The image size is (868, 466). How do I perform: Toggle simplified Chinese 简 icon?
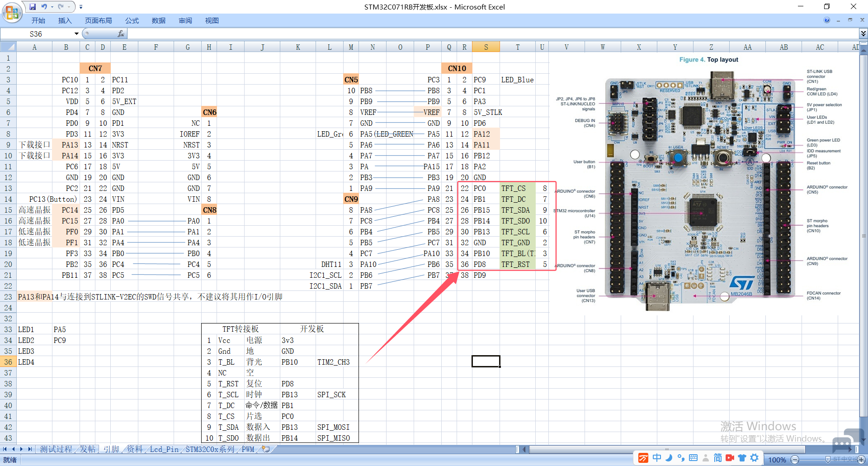click(x=717, y=458)
